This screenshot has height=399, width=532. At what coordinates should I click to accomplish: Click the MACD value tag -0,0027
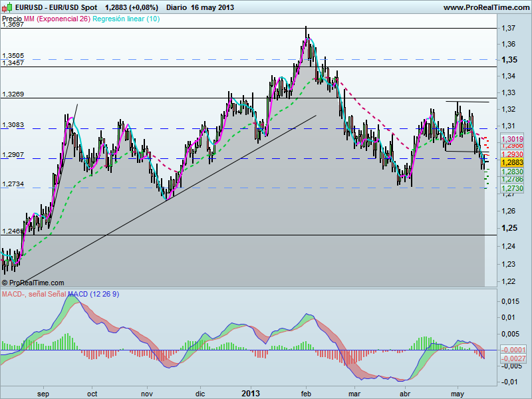tap(513, 358)
